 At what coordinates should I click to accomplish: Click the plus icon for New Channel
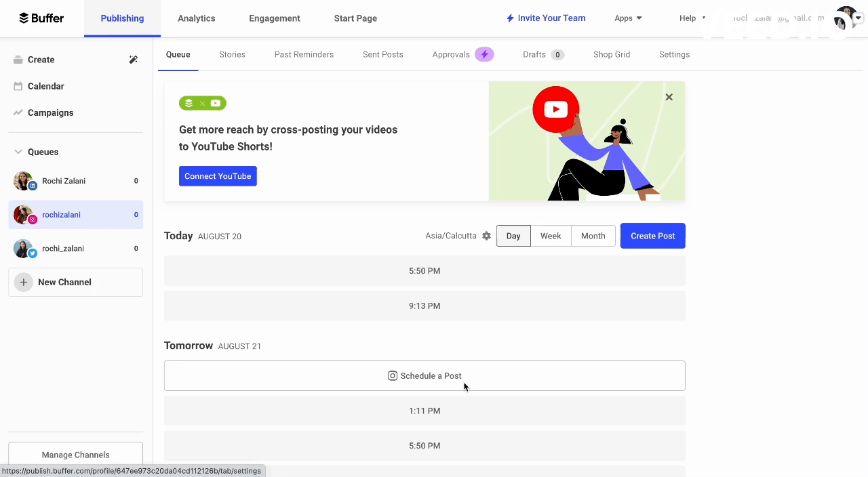(x=23, y=282)
